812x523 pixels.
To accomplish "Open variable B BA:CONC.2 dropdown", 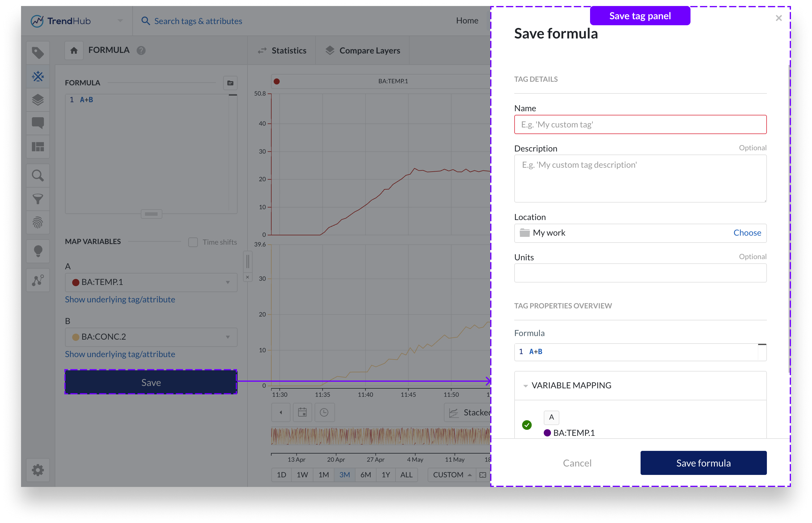I will coord(151,337).
